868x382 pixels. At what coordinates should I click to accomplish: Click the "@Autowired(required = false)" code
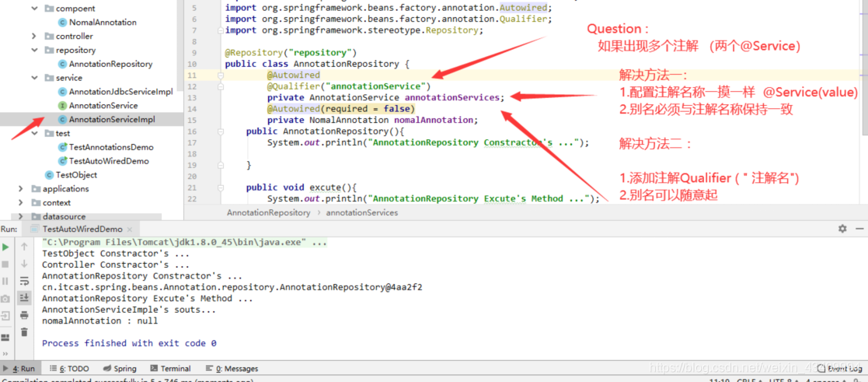coord(341,109)
